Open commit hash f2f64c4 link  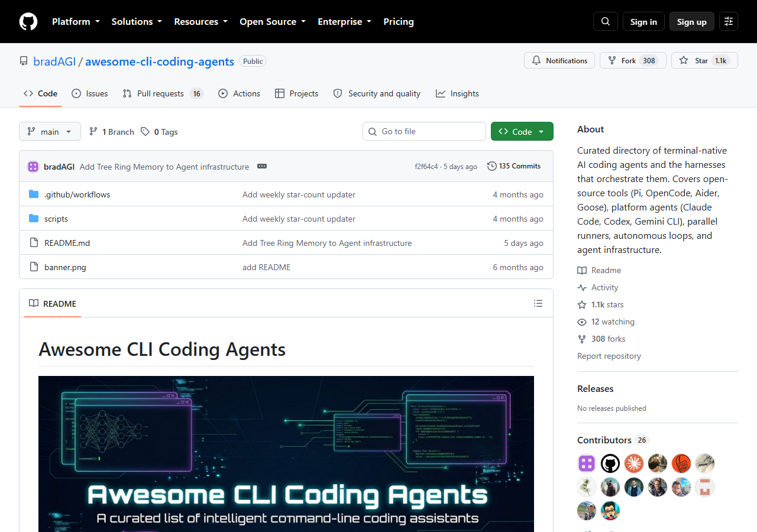pos(426,167)
